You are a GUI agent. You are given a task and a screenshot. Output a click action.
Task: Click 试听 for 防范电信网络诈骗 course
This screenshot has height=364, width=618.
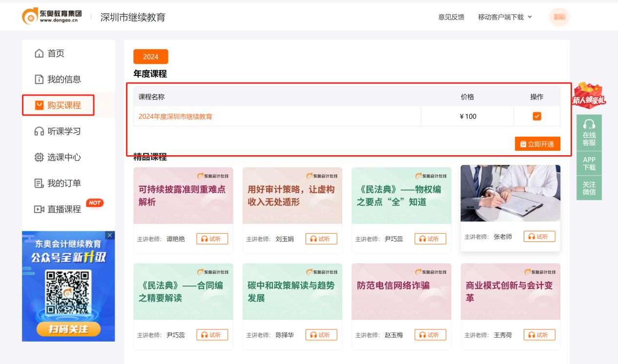pyautogui.click(x=430, y=335)
